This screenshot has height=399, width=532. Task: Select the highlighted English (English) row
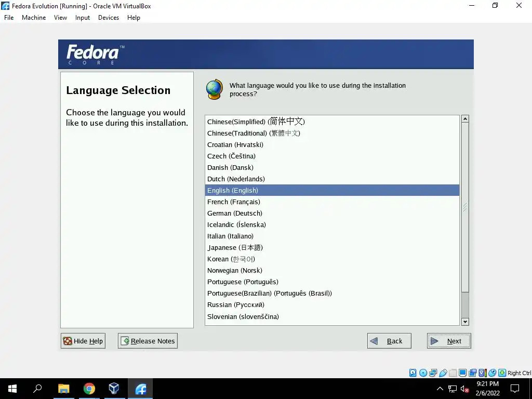(x=332, y=190)
